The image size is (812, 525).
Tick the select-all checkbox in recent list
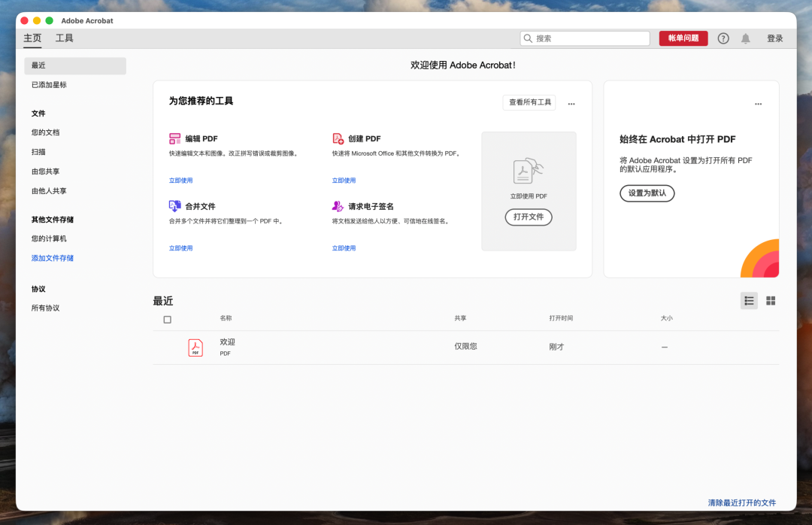pyautogui.click(x=167, y=319)
